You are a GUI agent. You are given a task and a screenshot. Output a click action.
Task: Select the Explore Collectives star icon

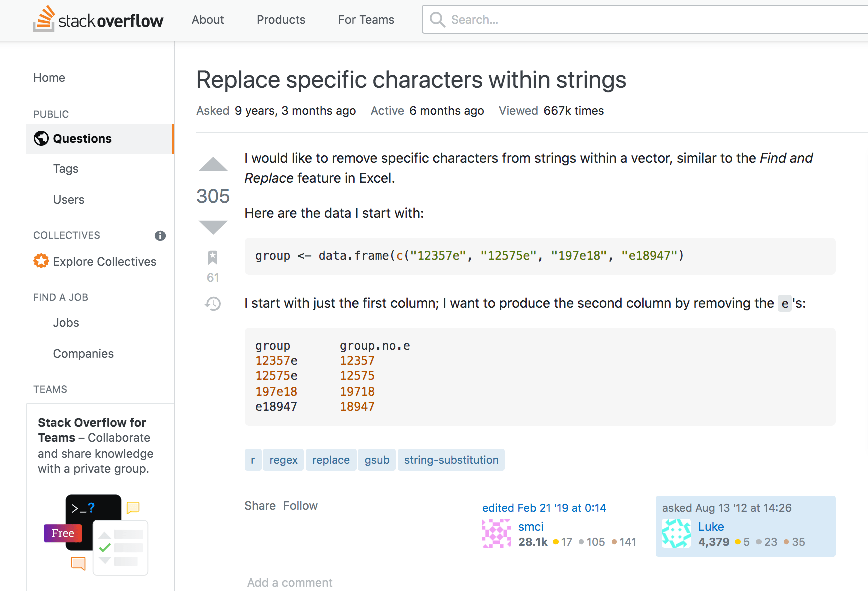(x=41, y=261)
